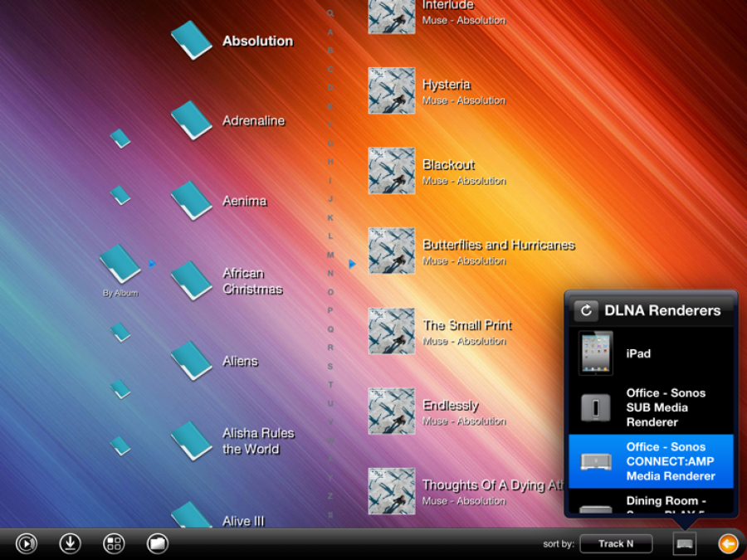The image size is (747, 560).
Task: Jump to letter A in alphabet index
Action: [330, 32]
